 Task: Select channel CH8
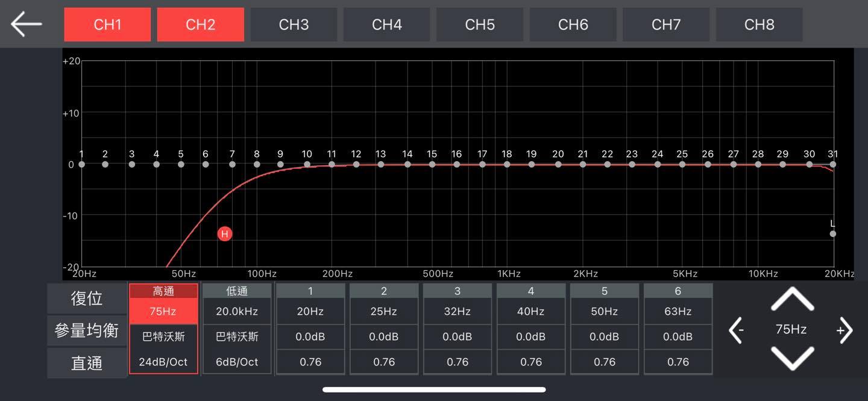point(759,24)
